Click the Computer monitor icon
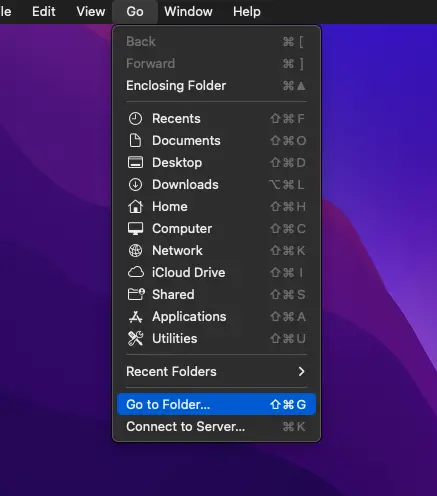The image size is (437, 496). 135,229
